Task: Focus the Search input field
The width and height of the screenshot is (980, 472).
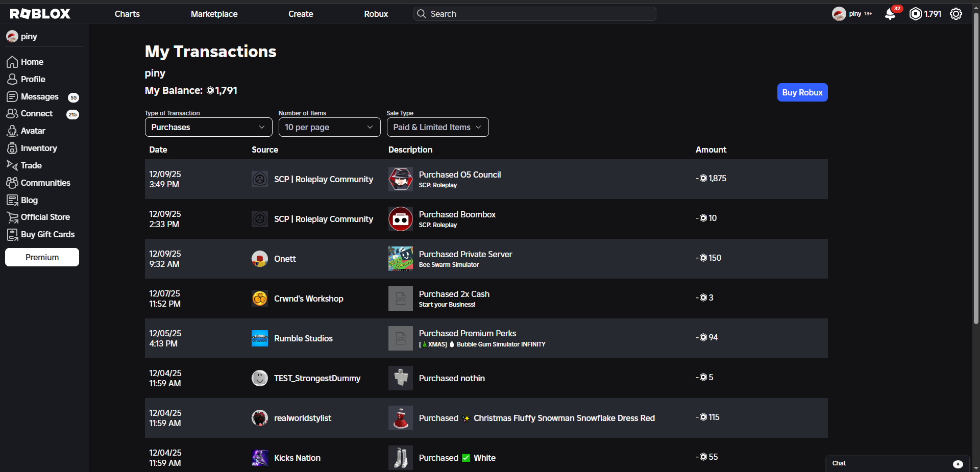Action: point(535,14)
